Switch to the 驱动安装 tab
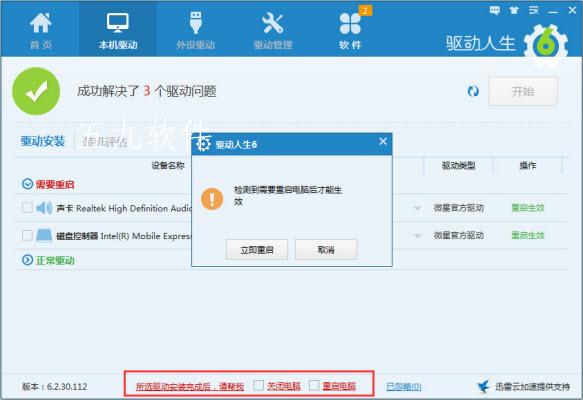The height and width of the screenshot is (400, 583). (x=43, y=141)
